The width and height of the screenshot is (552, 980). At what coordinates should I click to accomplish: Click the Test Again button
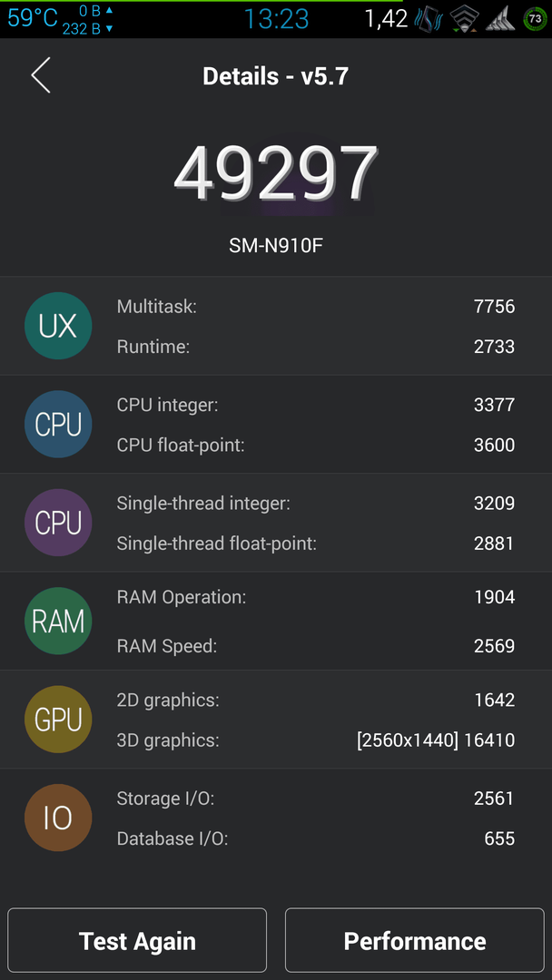137,940
